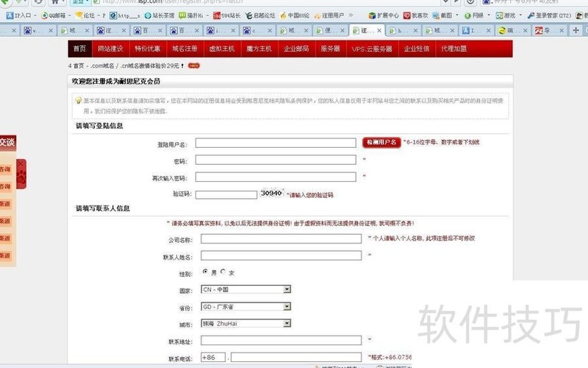Viewport: 588px width, 368px height.
Task: Click the captcha image 30940
Action: (x=271, y=194)
